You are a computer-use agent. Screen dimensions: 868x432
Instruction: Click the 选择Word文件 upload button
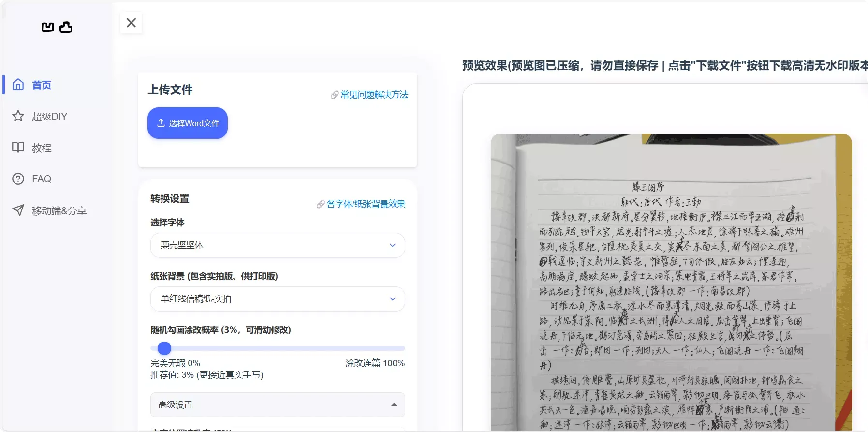[188, 123]
